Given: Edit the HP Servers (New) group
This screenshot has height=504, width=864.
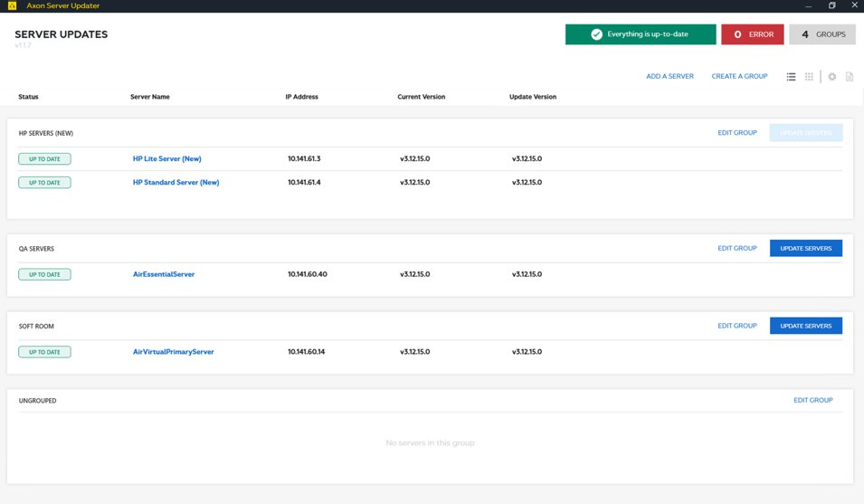Looking at the screenshot, I should point(737,133).
